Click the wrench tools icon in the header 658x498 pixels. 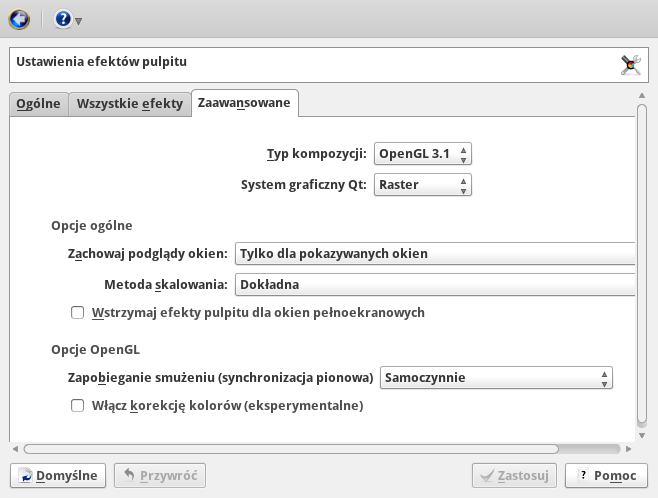pyautogui.click(x=630, y=65)
